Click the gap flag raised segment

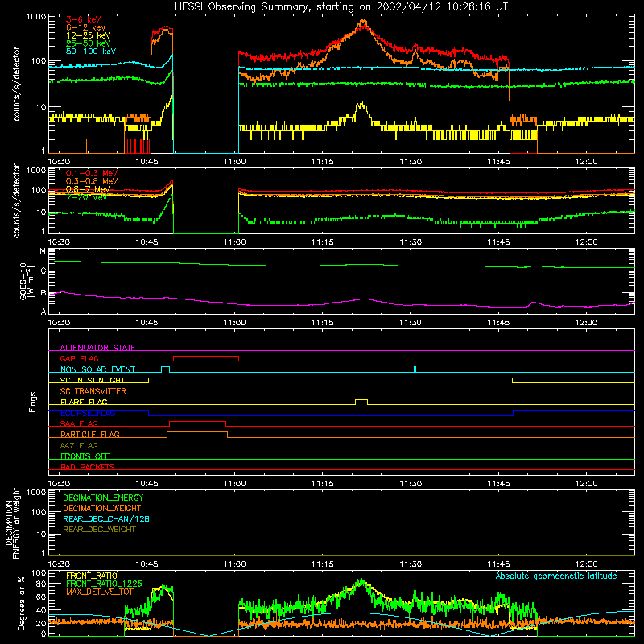coord(206,358)
